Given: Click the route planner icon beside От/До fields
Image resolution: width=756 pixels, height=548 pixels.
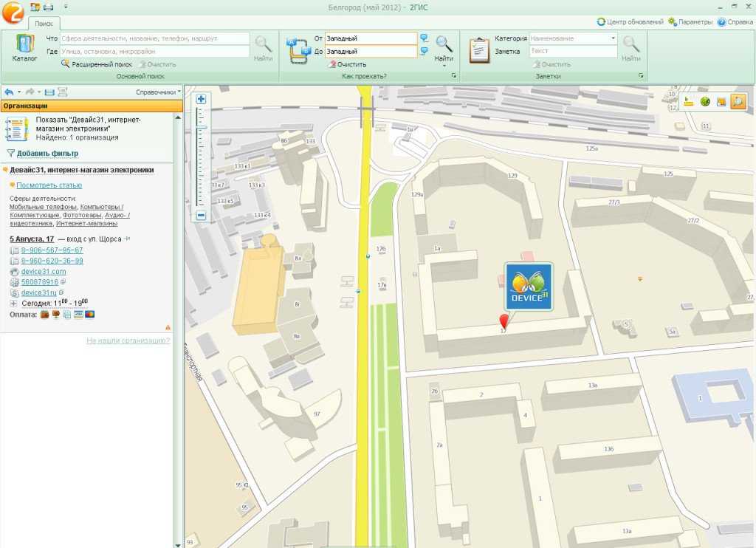Looking at the screenshot, I should coord(299,49).
